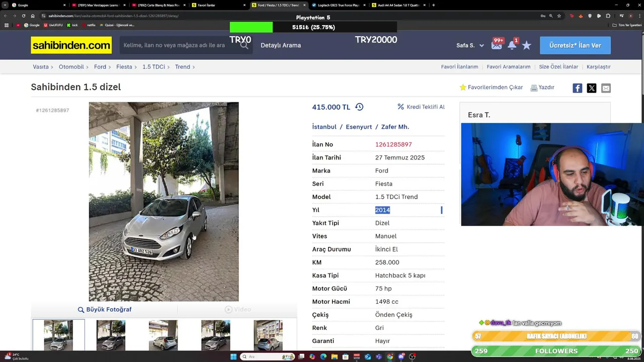Select the first photo thumbnail
644x362 pixels.
tap(58, 335)
